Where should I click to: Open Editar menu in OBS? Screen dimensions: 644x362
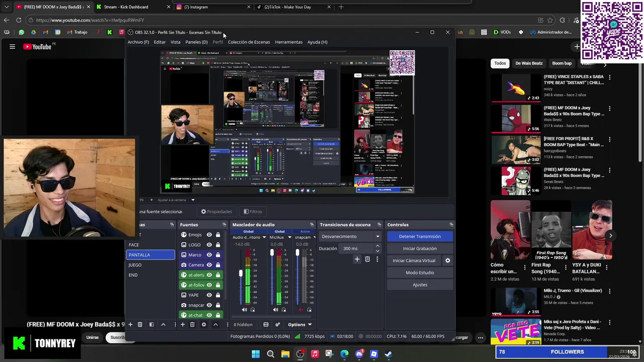(159, 42)
